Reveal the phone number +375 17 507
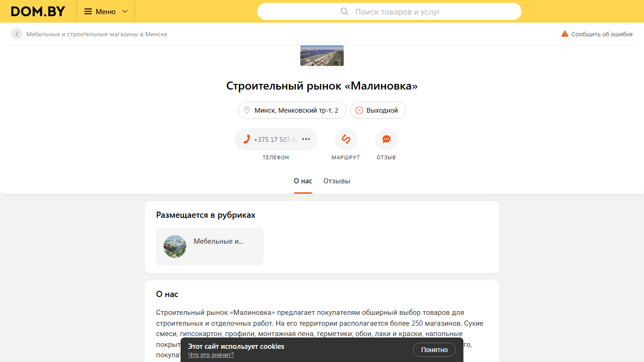This screenshot has width=644, height=362. click(276, 140)
